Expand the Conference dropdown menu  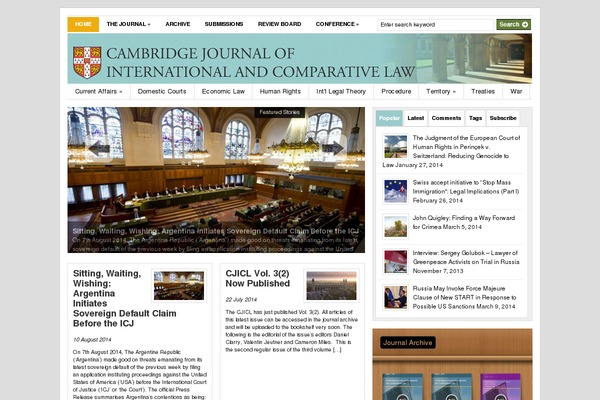tap(337, 24)
